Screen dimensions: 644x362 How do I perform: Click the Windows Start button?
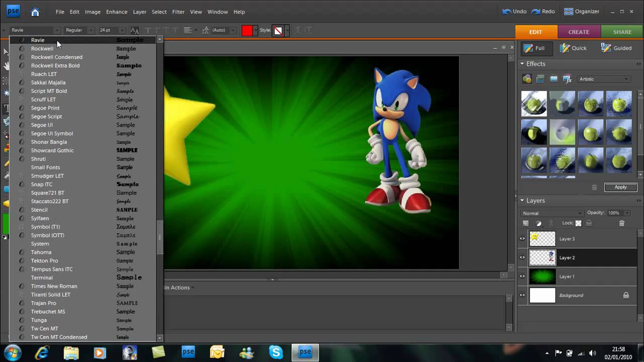pos(12,352)
